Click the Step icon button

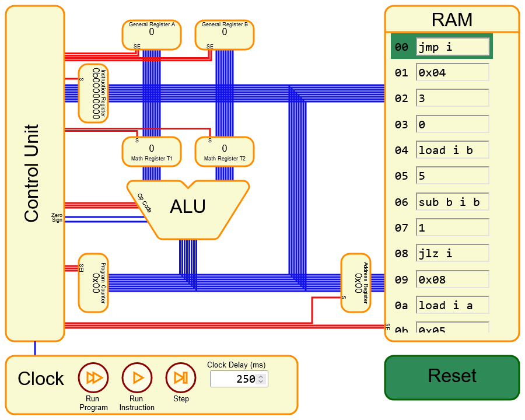click(181, 378)
